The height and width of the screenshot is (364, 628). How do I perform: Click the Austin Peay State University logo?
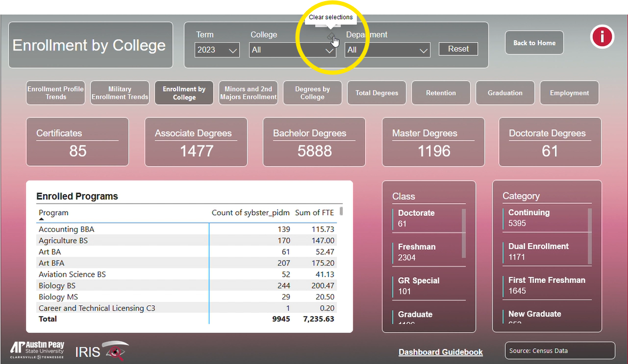(x=37, y=350)
